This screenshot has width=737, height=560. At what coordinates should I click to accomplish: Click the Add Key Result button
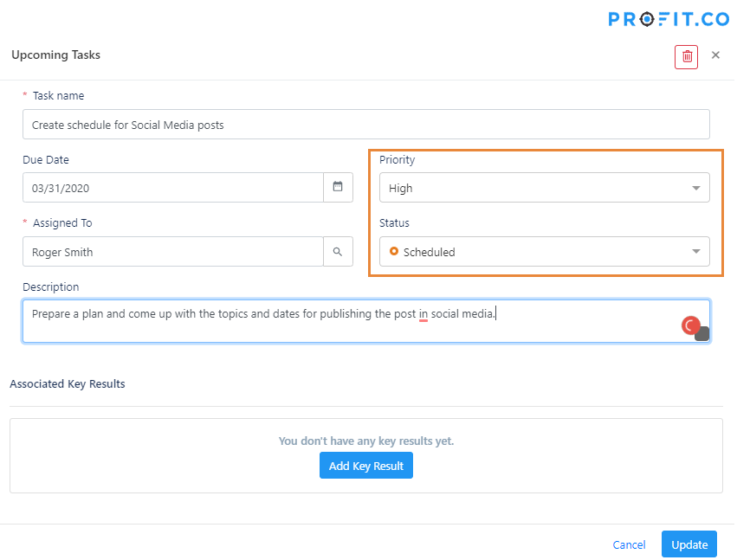coord(367,467)
